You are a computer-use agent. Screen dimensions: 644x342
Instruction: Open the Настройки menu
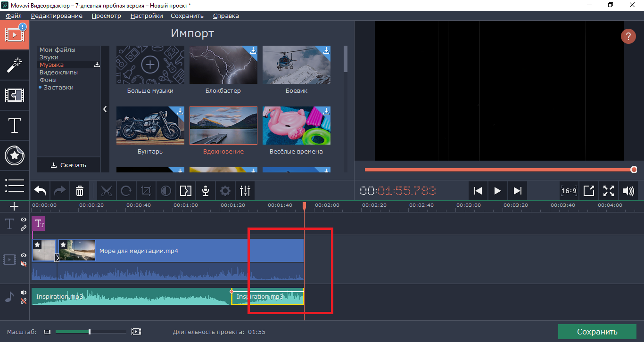tap(147, 16)
